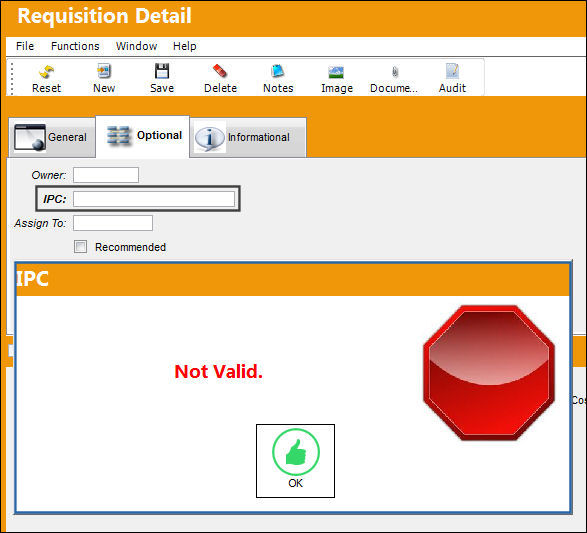
Task: Click the red stop sign icon
Action: tap(489, 372)
